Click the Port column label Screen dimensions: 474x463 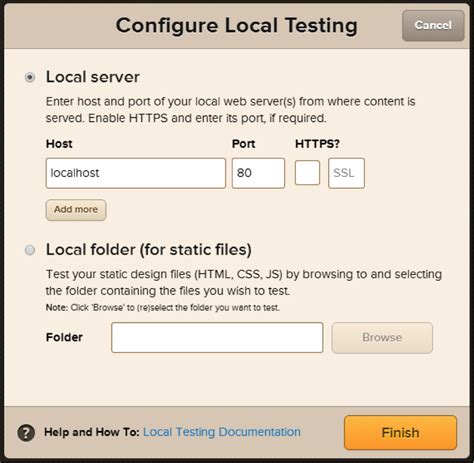pyautogui.click(x=243, y=144)
